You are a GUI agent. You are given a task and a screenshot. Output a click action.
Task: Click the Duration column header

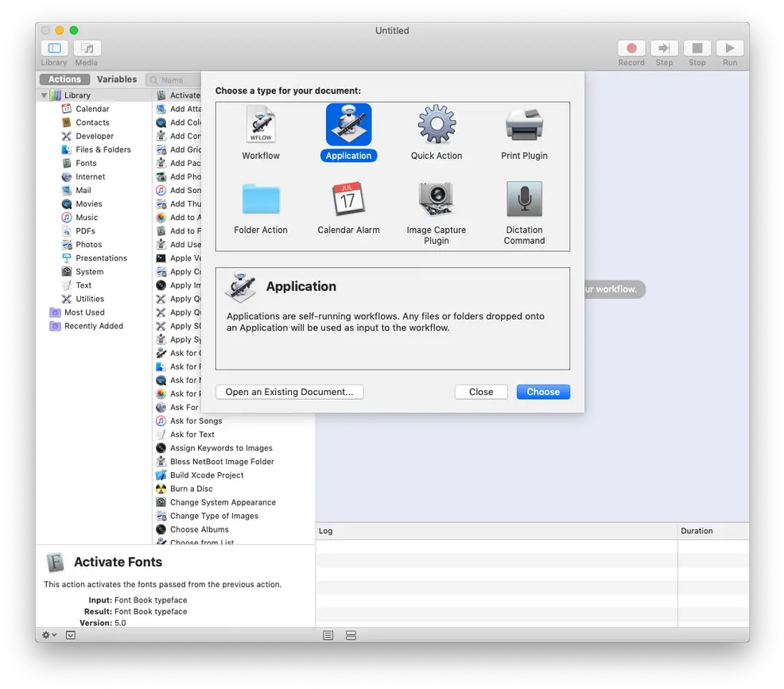click(713, 531)
